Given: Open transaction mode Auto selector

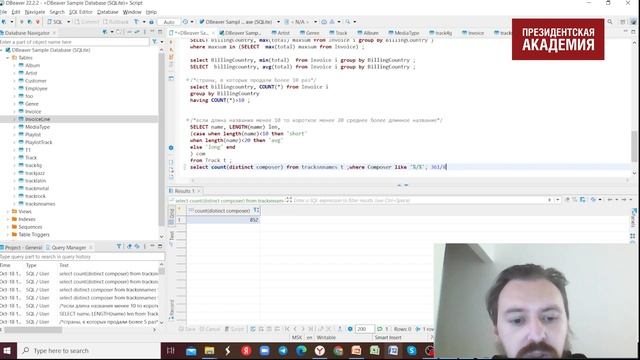Looking at the screenshot, I should coord(169,22).
